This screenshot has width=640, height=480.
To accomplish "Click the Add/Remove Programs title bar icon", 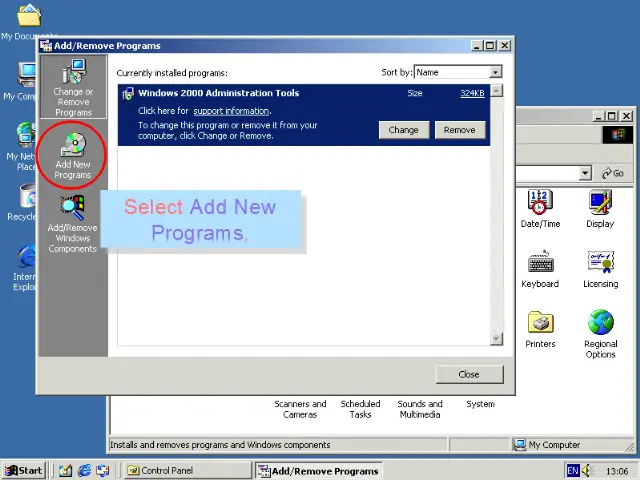I will click(46, 46).
